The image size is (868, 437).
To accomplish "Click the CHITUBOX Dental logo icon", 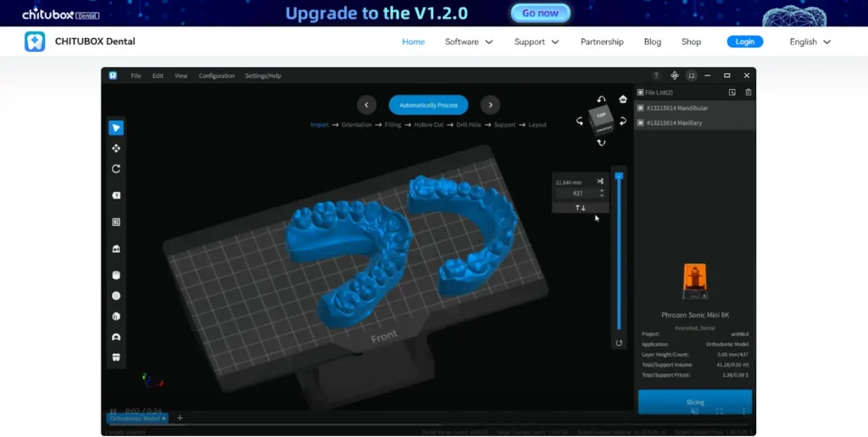I will [x=35, y=42].
